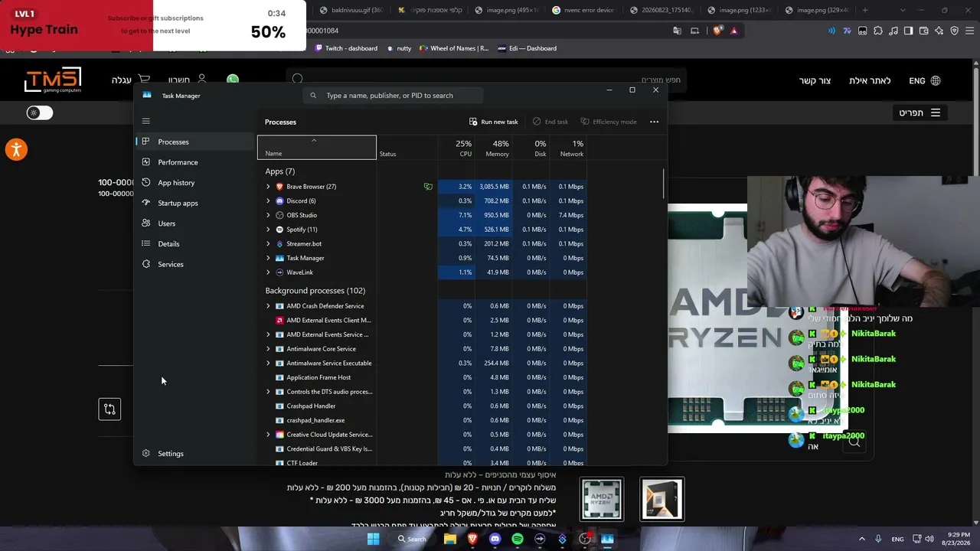Open Task Manager hamburger navigation menu

coord(146,121)
